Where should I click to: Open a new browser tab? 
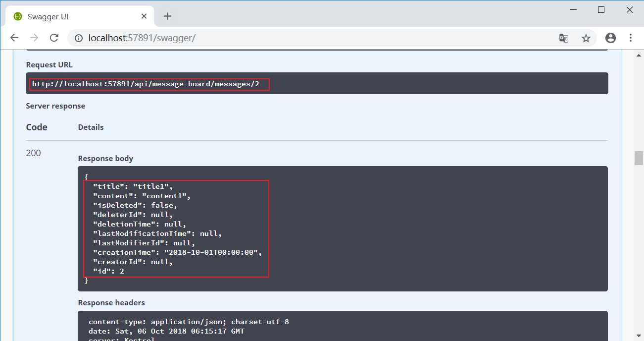[x=167, y=16]
